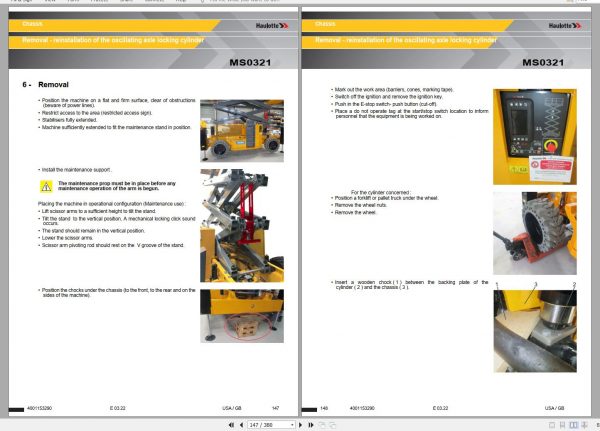The image size is (600, 431).
Task: Click 'Position a forklift or pallet truck' bullet
Action: click(x=385, y=198)
